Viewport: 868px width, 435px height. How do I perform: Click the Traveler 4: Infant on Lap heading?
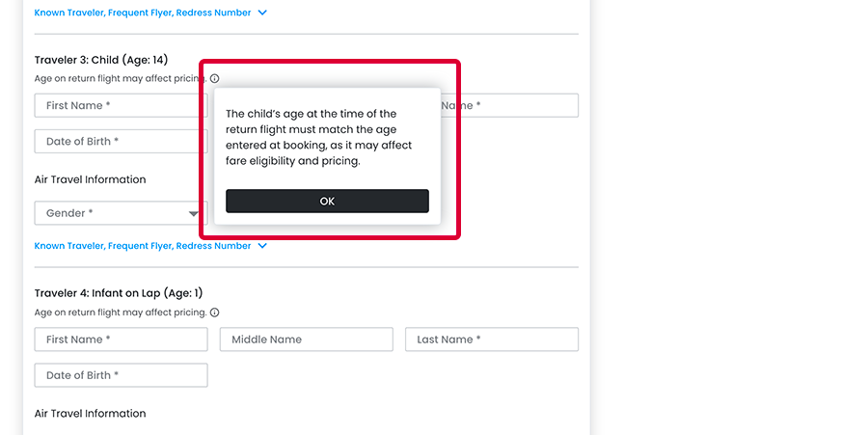119,293
